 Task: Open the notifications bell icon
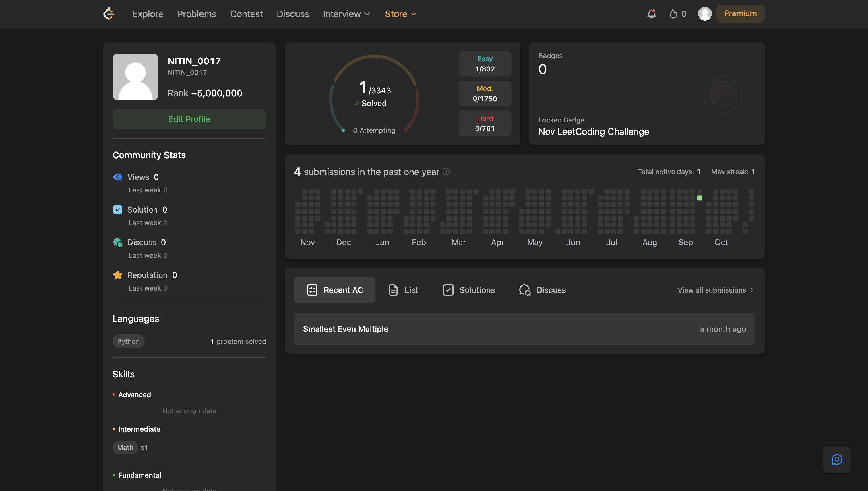651,14
